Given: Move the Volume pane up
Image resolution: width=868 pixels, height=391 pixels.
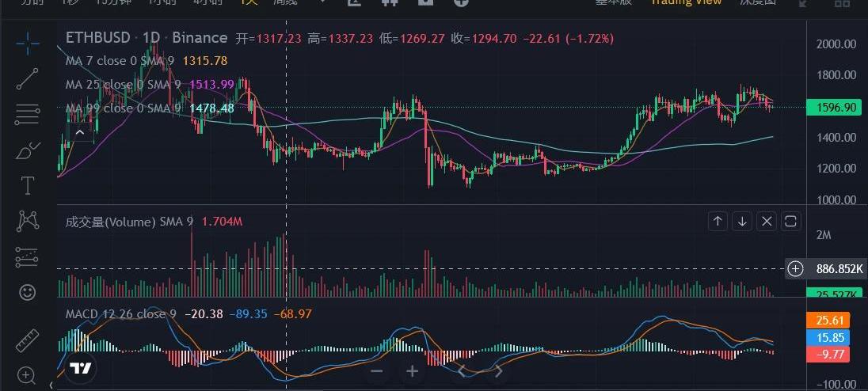Looking at the screenshot, I should point(718,222).
